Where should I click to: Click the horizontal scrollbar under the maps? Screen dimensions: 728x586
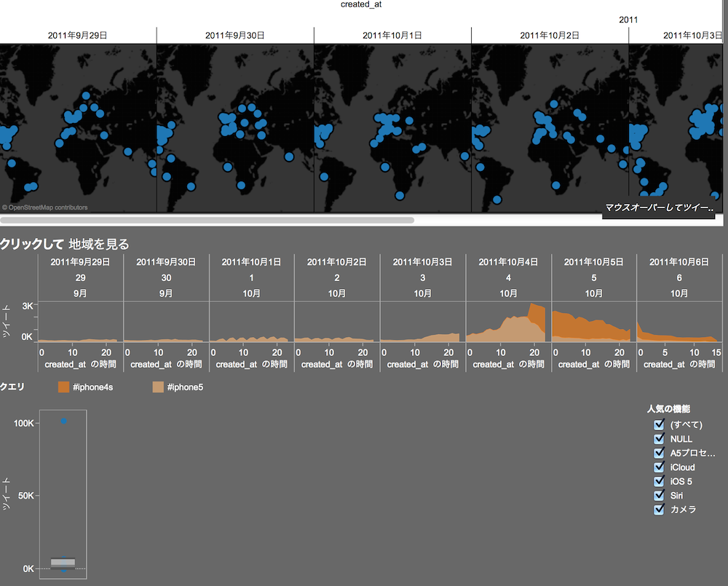coord(207,220)
